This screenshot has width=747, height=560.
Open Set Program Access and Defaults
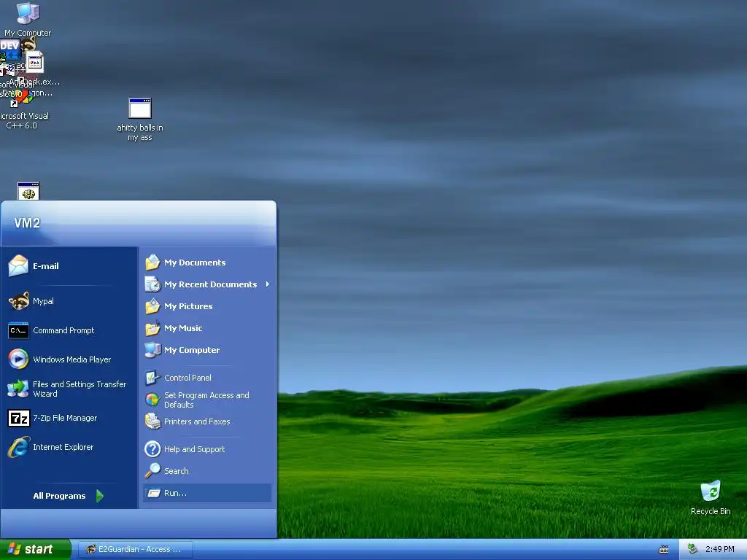tap(206, 400)
